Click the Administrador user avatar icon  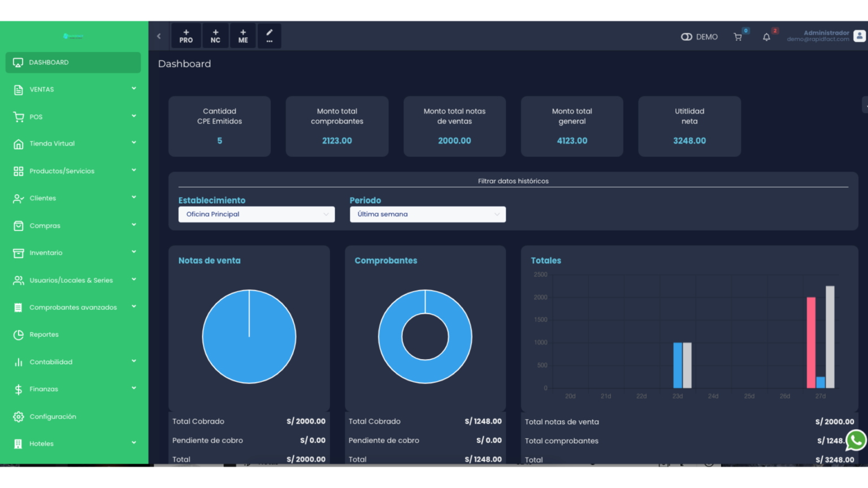[x=859, y=36]
